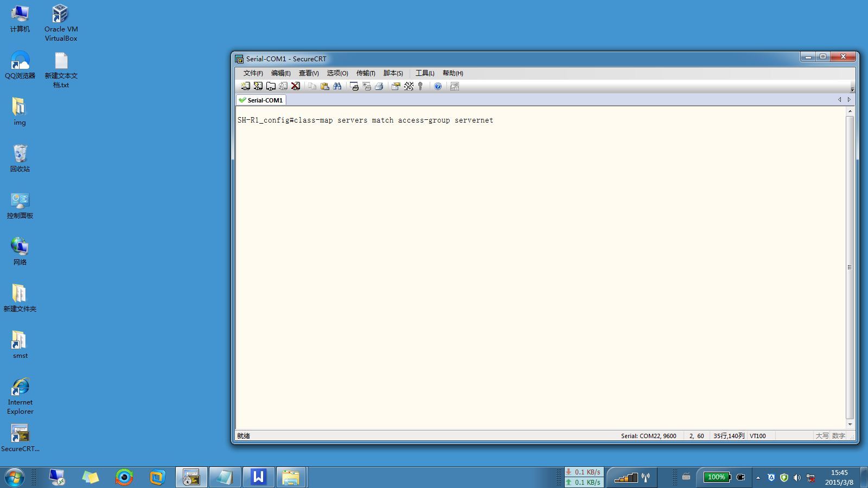Viewport: 868px width, 488px height.
Task: Open the 脚本(S) menu
Action: [393, 73]
